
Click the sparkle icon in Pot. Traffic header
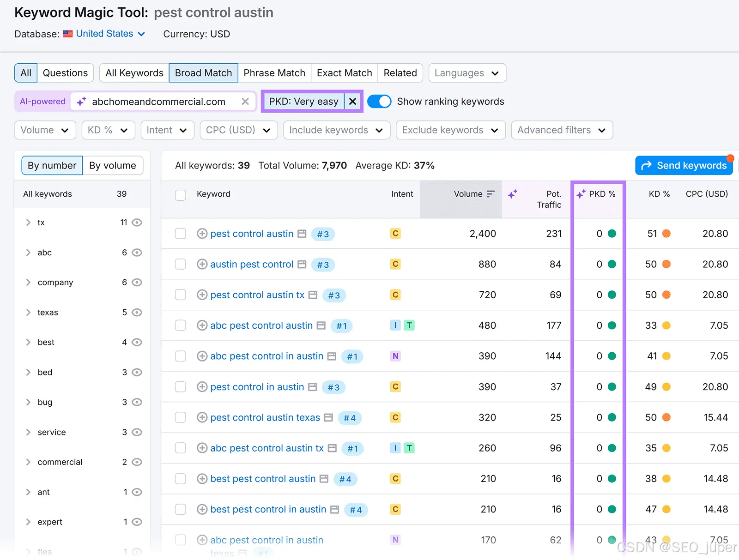pos(512,194)
